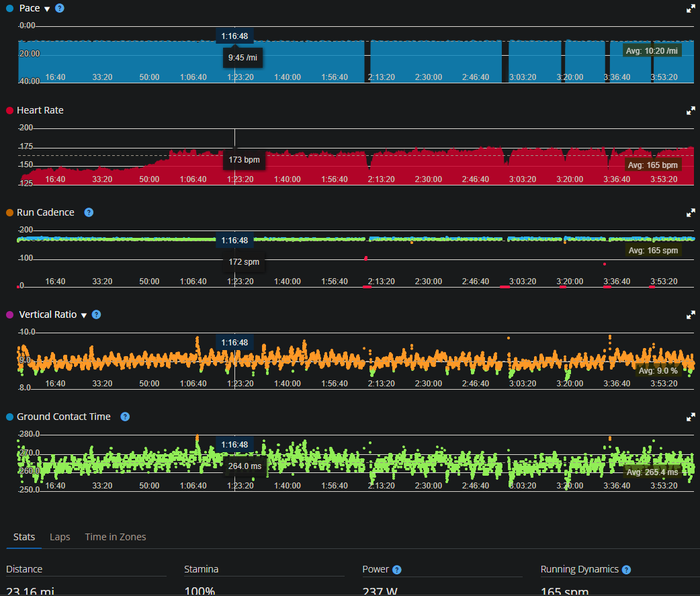Open the Pace metric dropdown arrow
This screenshot has width=700, height=596.
click(x=47, y=9)
